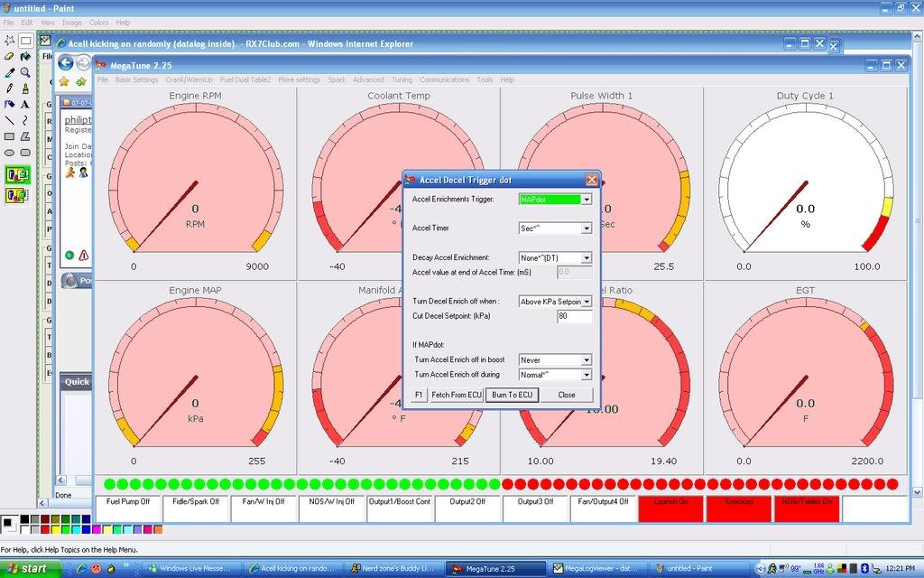Select the Pencil tool in Paint

pos(9,89)
